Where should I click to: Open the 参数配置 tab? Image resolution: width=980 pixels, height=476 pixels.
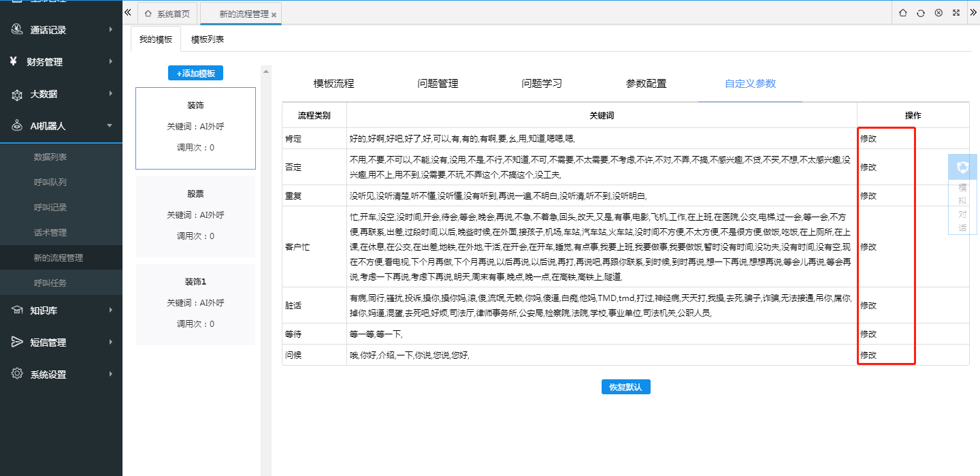[x=646, y=83]
